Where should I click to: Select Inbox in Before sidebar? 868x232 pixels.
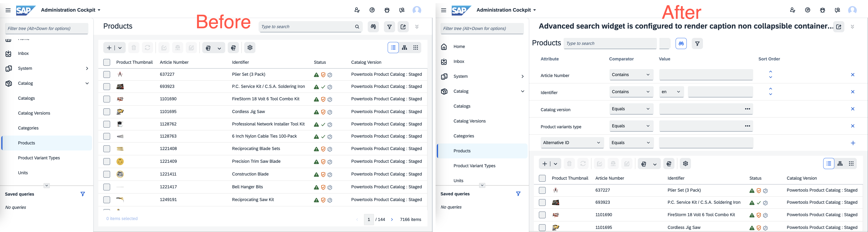click(23, 53)
